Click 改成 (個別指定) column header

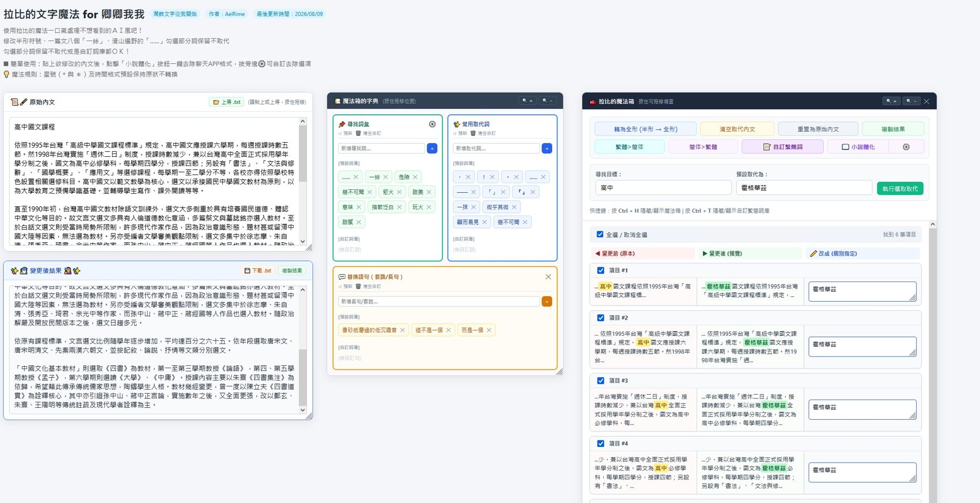(x=863, y=253)
